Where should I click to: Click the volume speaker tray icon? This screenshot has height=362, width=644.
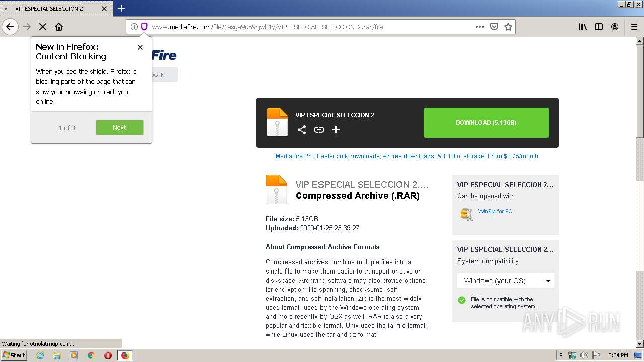(x=584, y=355)
